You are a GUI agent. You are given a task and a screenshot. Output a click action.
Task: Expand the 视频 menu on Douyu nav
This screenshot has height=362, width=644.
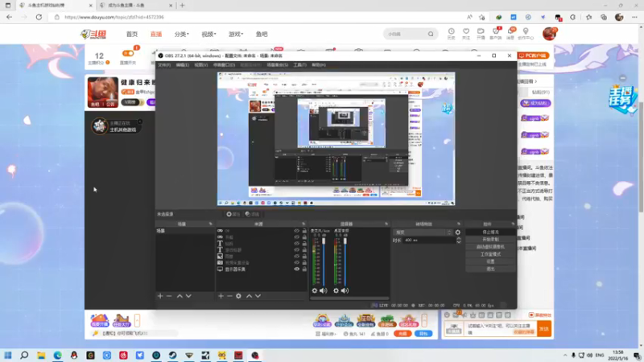(208, 34)
